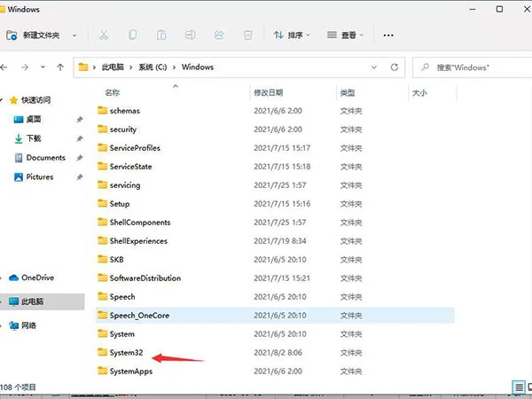Click the pin icon next to Documents
The width and height of the screenshot is (532, 399).
click(80, 158)
